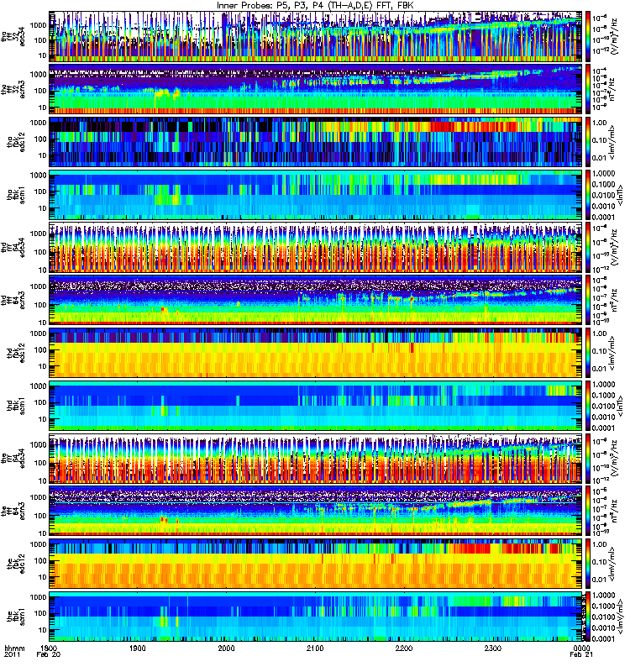Click the 1900 time axis label

(x=138, y=648)
